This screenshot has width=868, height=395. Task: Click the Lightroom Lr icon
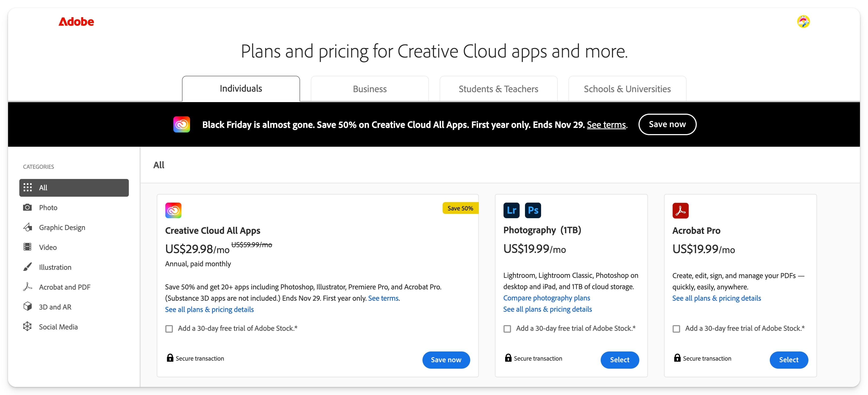pyautogui.click(x=512, y=210)
